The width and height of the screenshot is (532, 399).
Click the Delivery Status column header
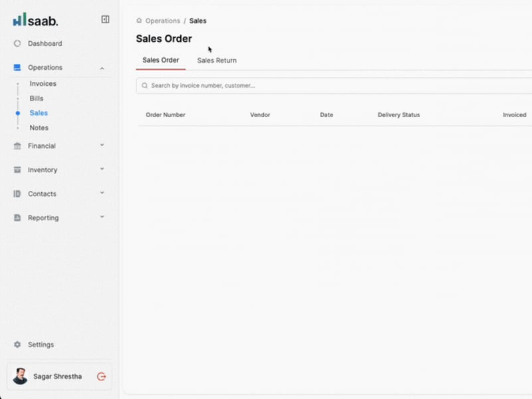click(398, 114)
